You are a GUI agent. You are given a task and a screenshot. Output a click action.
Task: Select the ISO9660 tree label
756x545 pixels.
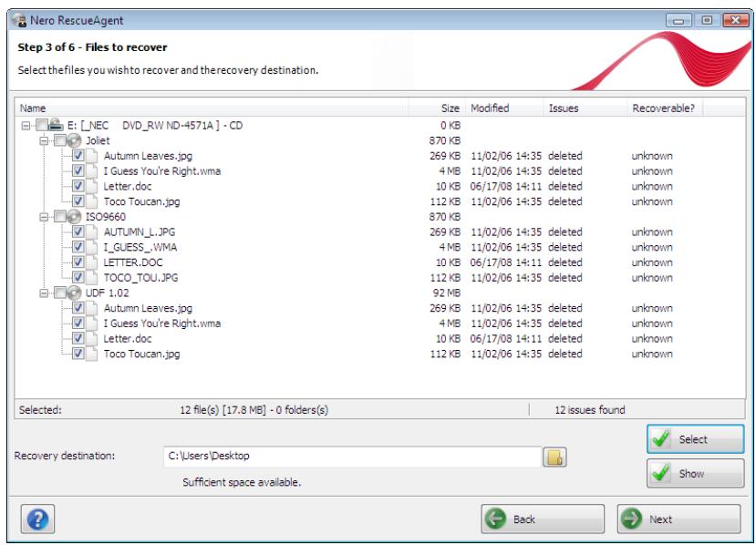[x=106, y=217]
